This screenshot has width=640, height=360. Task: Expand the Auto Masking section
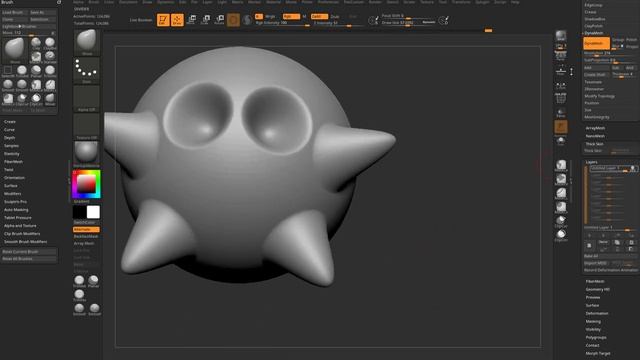click(x=16, y=210)
